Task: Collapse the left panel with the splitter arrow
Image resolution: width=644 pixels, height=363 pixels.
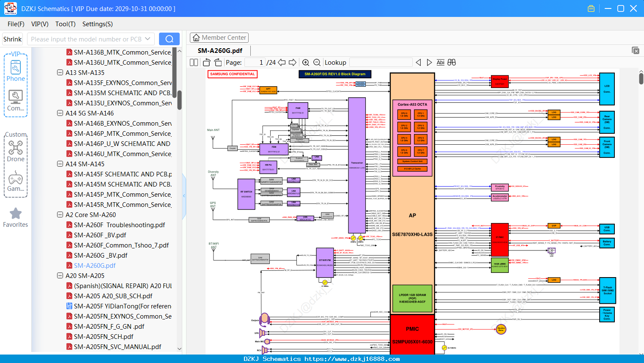Action: pyautogui.click(x=184, y=195)
